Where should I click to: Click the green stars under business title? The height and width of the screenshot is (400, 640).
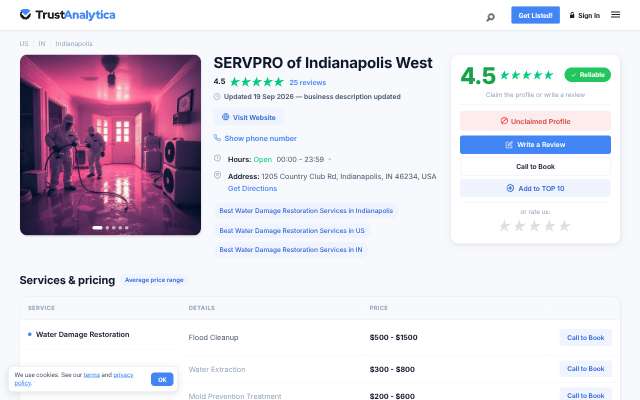(x=257, y=82)
